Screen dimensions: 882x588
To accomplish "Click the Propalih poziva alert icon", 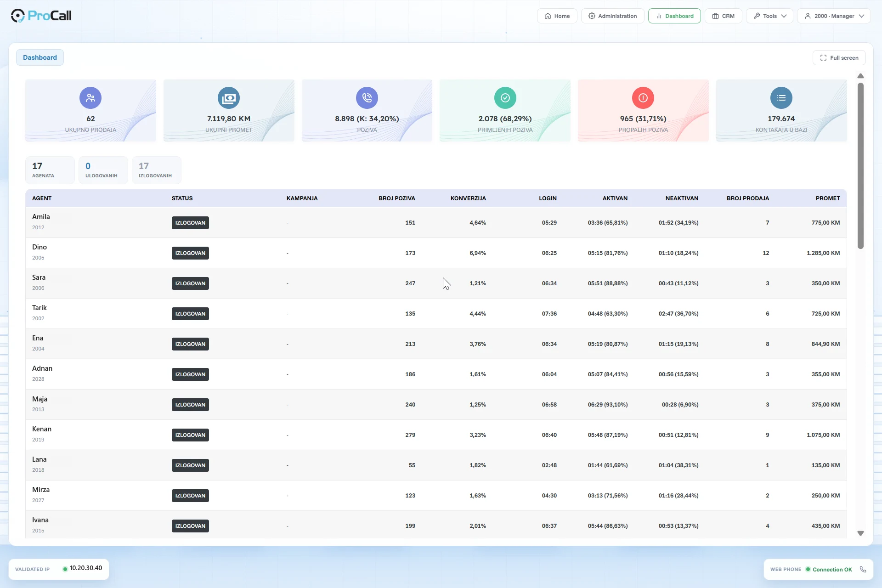I will [x=643, y=98].
